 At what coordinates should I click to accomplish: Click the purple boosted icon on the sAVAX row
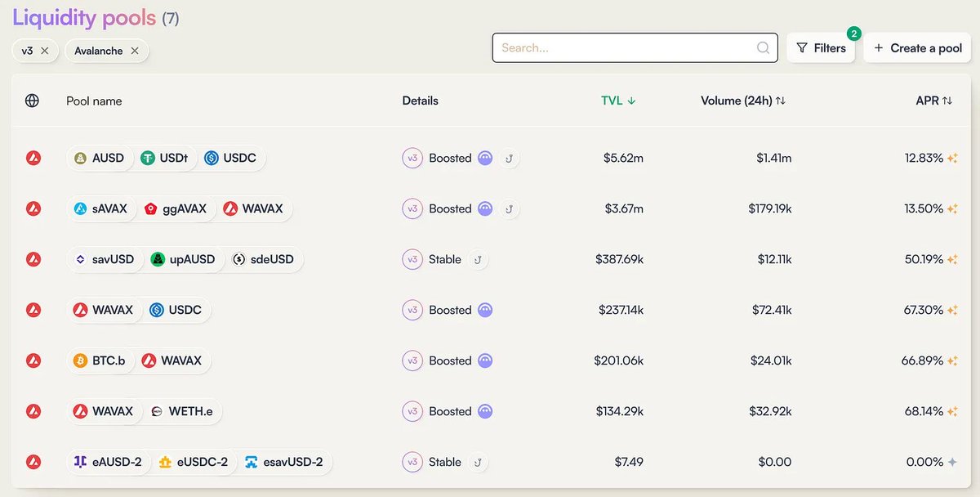[x=485, y=208]
